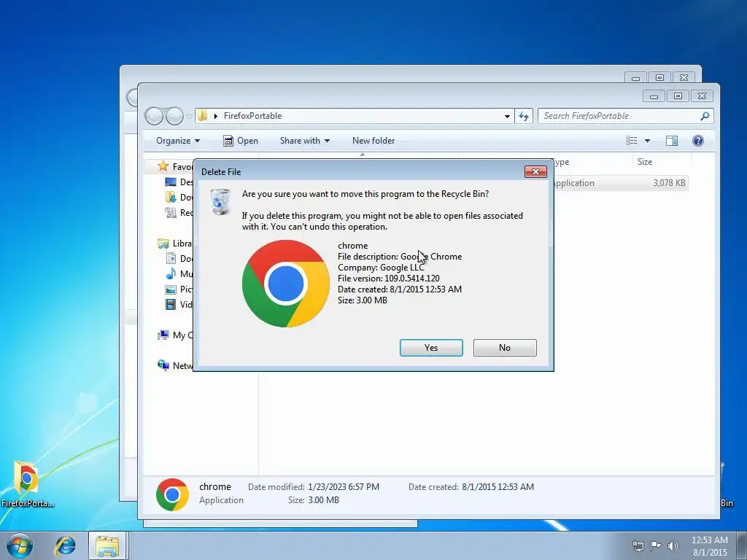747x560 pixels.
Task: Click the address bar folder icon
Action: (x=203, y=116)
